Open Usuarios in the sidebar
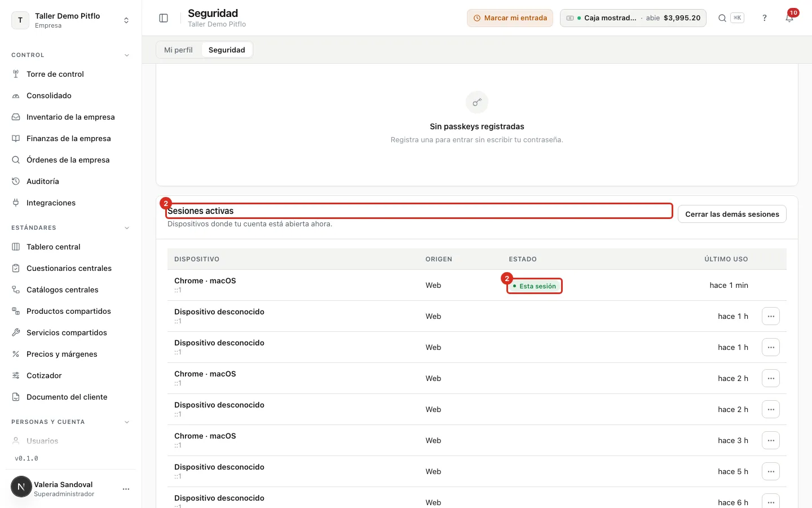This screenshot has height=508, width=812. pos(70,441)
